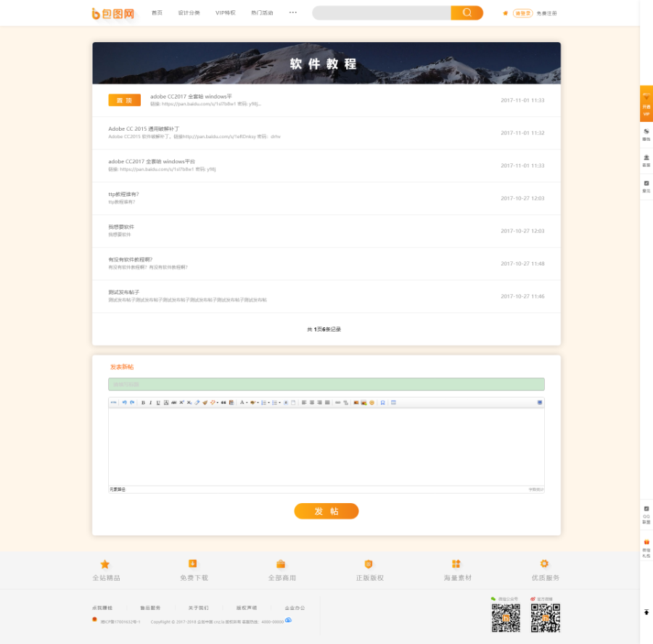Align text right in editor
Screen dimensions: 653x644
[x=319, y=403]
